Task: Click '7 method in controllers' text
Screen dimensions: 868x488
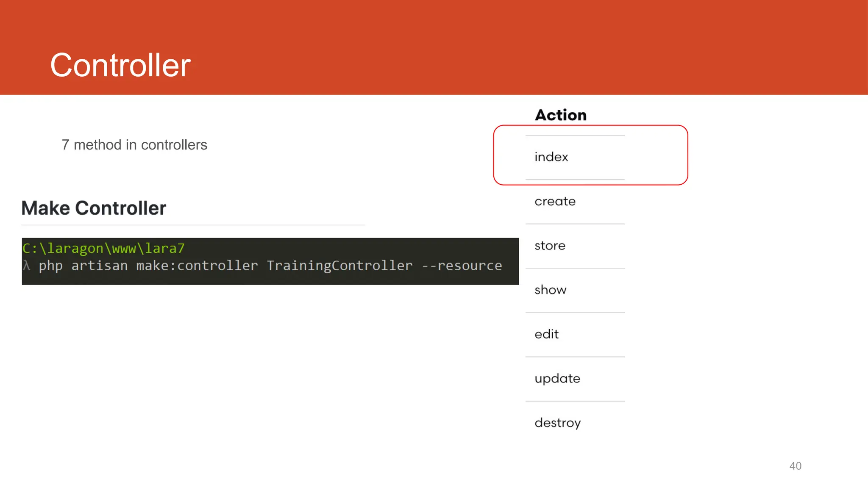Action: pos(134,145)
